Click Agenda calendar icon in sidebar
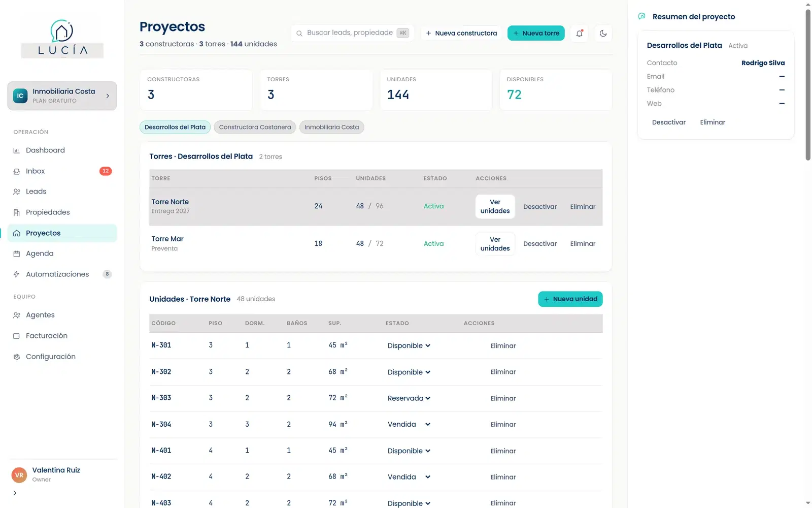This screenshot has height=508, width=812. pos(17,253)
